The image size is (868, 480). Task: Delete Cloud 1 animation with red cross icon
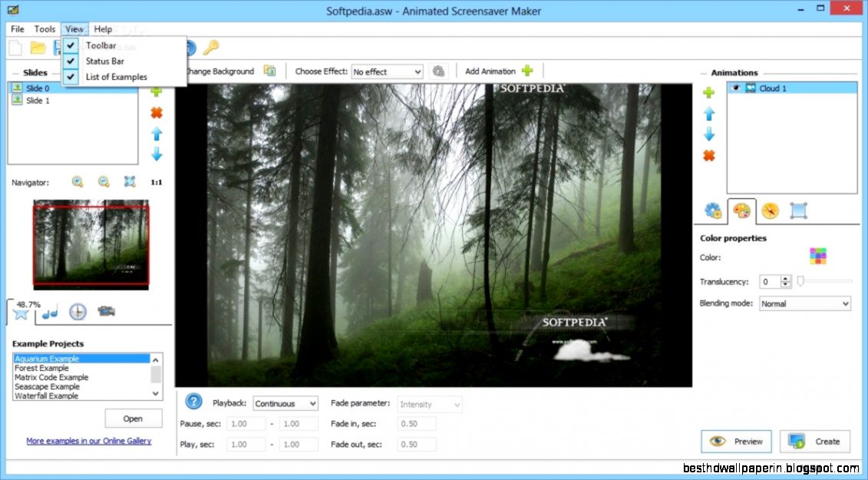(x=709, y=155)
